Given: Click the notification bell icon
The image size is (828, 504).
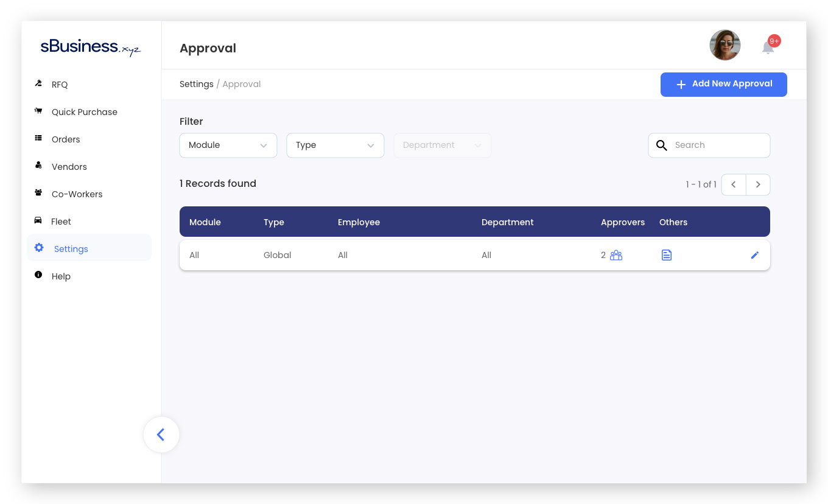Looking at the screenshot, I should [x=768, y=47].
